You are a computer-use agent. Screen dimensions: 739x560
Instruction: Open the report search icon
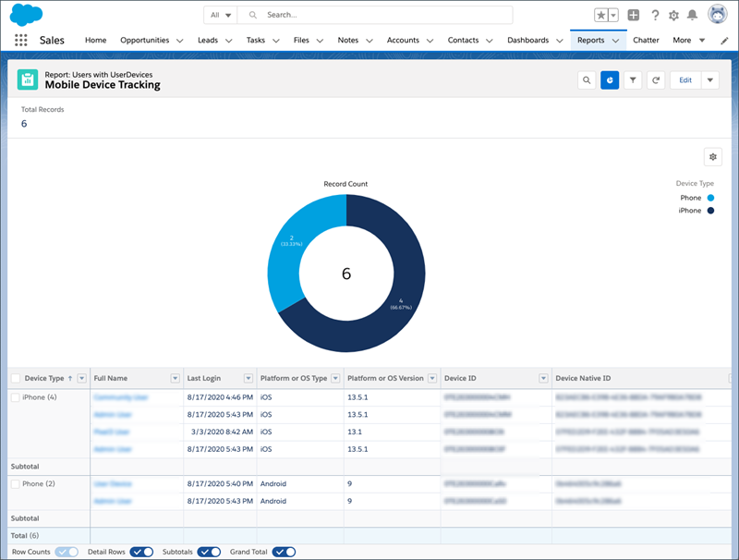587,80
